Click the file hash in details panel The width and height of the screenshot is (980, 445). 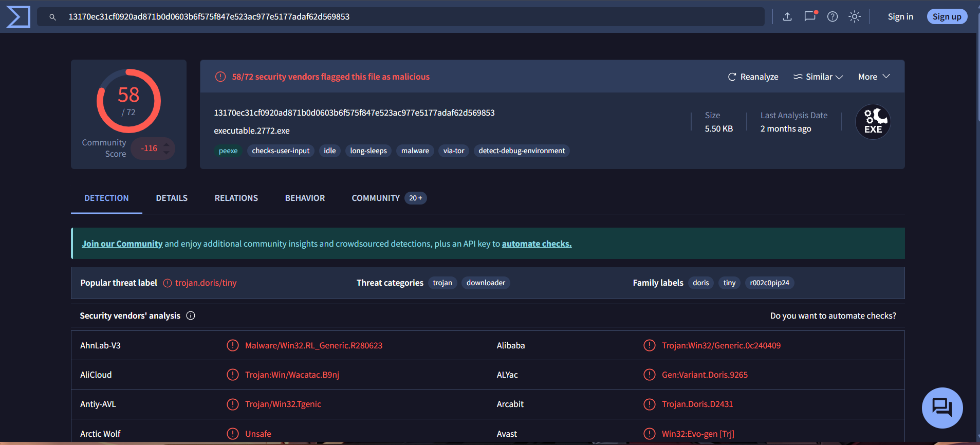354,113
